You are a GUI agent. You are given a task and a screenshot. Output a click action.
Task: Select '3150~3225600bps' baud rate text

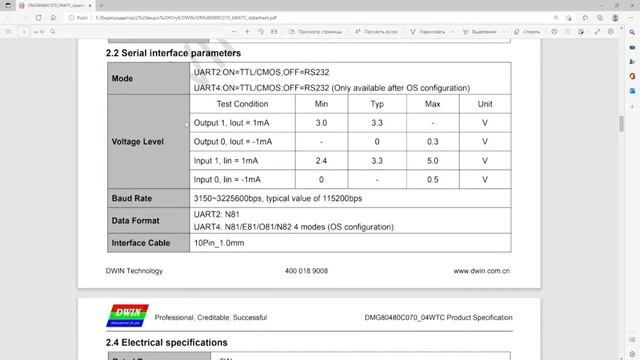click(x=227, y=198)
